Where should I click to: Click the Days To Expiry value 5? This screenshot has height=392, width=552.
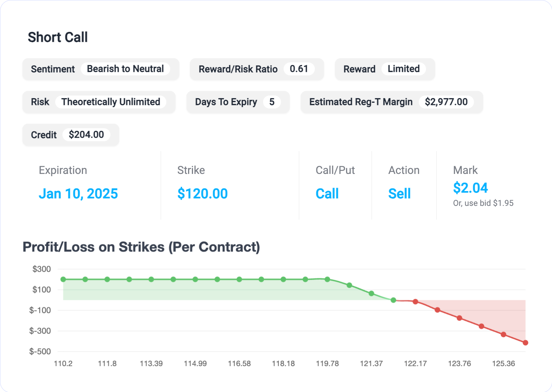pos(272,102)
